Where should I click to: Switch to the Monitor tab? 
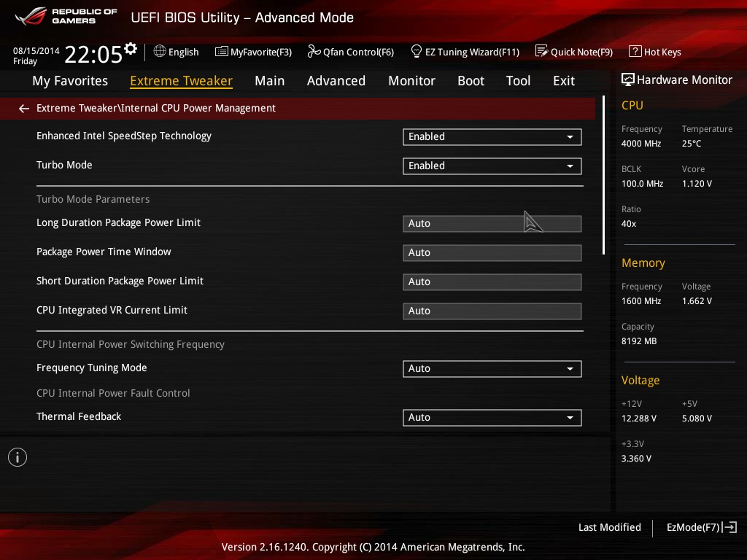pyautogui.click(x=411, y=81)
